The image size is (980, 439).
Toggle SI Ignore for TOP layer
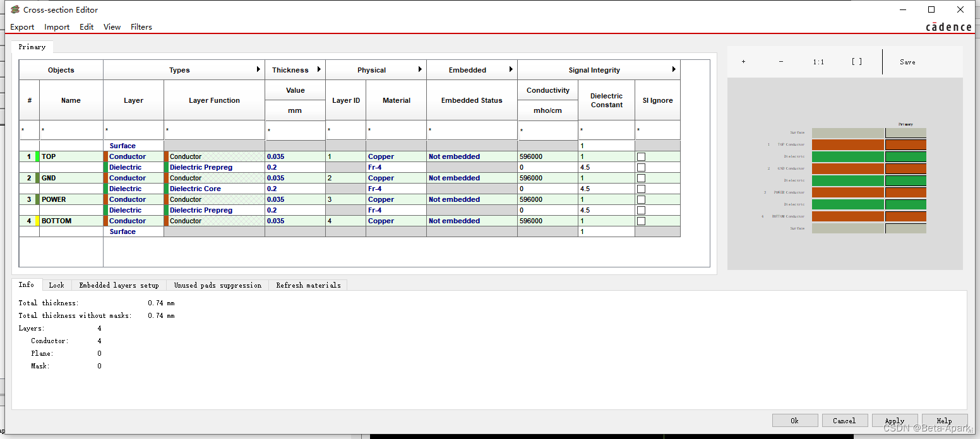pos(641,157)
